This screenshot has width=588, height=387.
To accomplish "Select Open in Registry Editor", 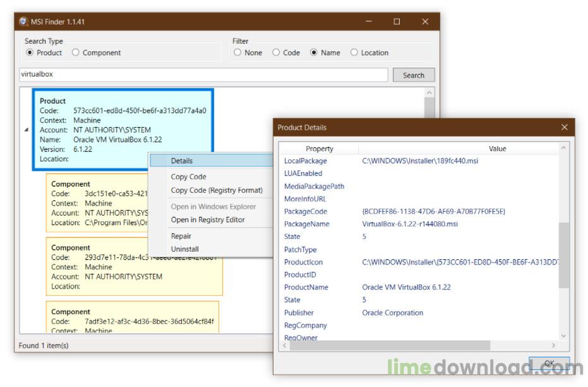I will 208,220.
